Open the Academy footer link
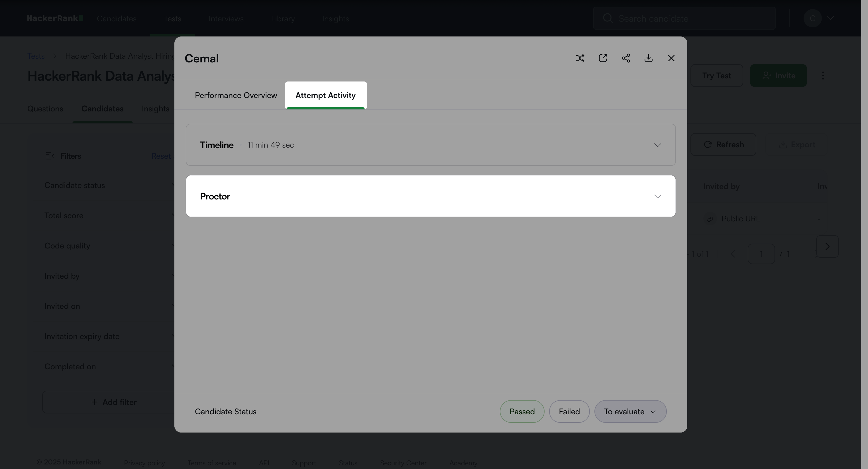Image resolution: width=868 pixels, height=469 pixels. coord(463,463)
